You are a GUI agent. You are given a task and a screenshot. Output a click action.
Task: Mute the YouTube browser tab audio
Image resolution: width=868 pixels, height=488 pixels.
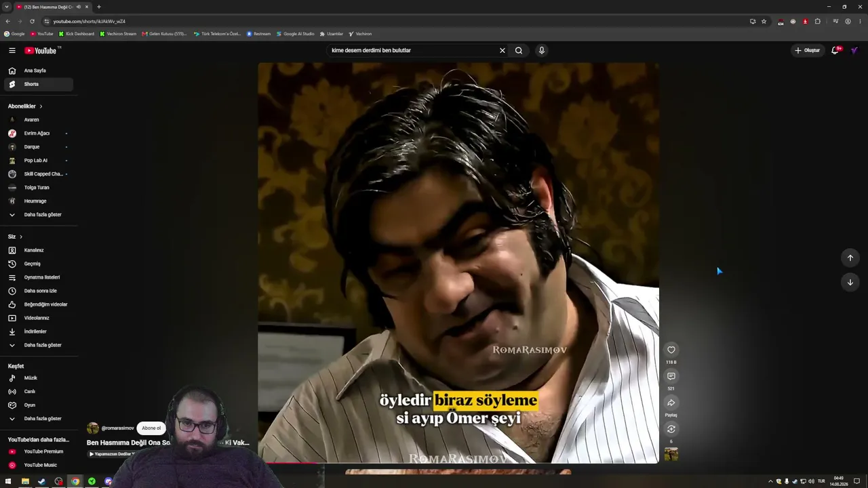point(79,7)
